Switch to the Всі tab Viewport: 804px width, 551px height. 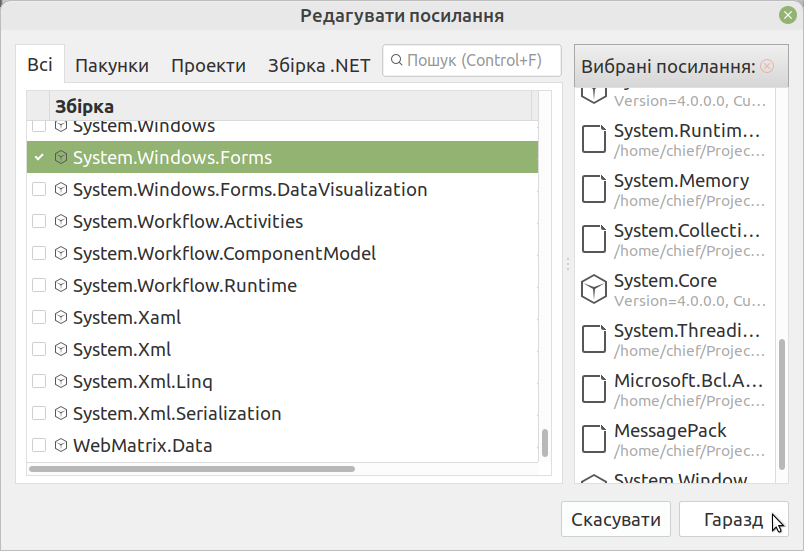tap(40, 65)
